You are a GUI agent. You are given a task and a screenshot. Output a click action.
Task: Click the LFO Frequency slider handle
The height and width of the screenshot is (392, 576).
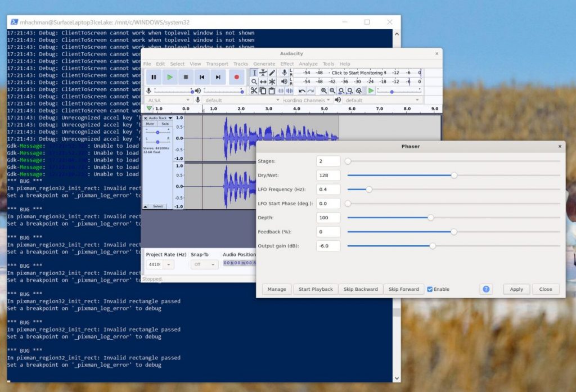click(369, 190)
